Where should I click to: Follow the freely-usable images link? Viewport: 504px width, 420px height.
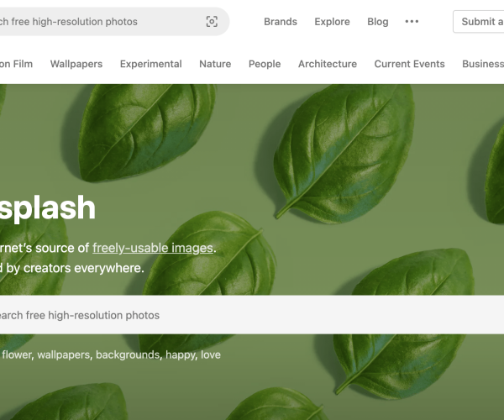tap(153, 248)
